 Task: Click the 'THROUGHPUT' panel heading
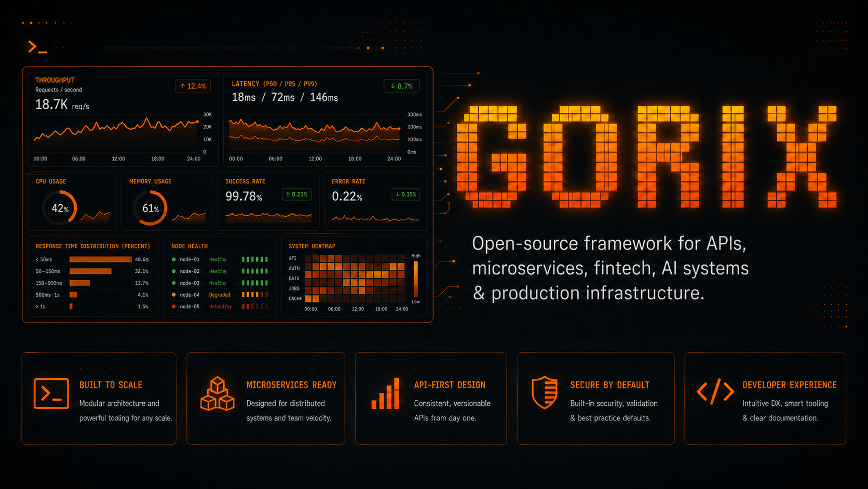(55, 80)
